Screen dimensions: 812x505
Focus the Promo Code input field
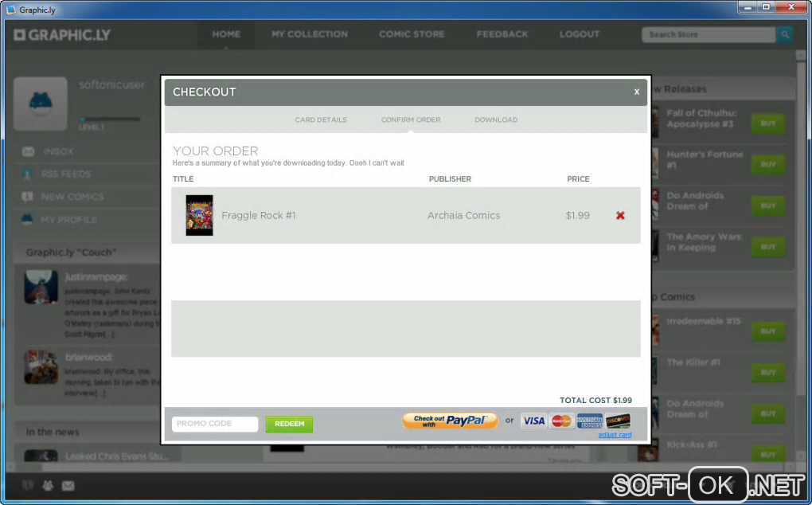(215, 424)
